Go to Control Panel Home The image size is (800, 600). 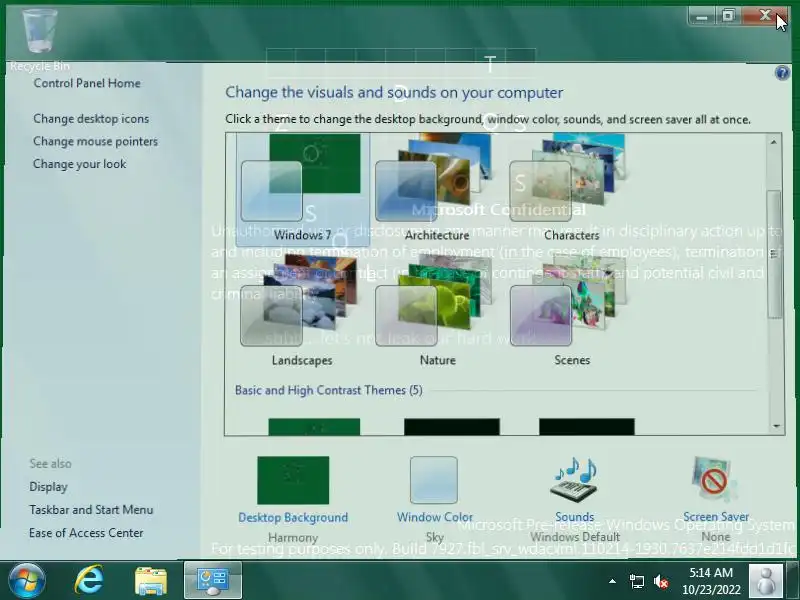pos(87,83)
